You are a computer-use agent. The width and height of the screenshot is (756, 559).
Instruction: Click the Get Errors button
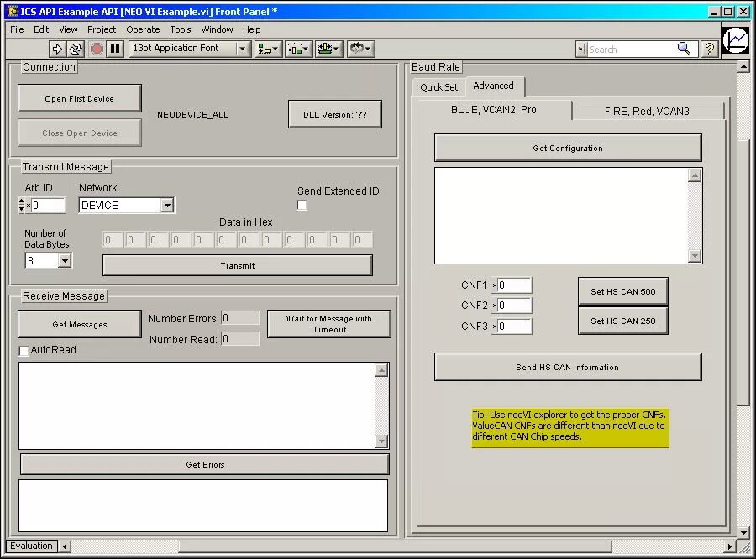(x=205, y=464)
